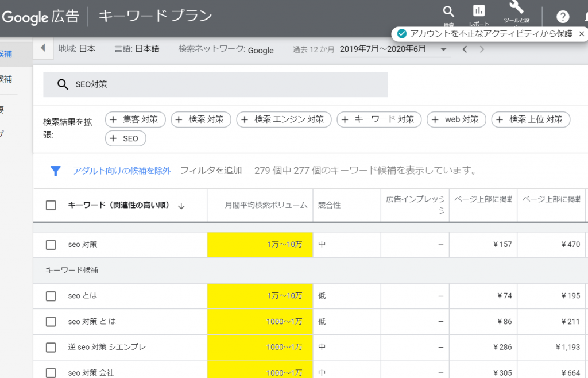Viewport: 588px width, 378px height.
Task: Toggle the select-all checkbox in table header
Action: (x=51, y=206)
